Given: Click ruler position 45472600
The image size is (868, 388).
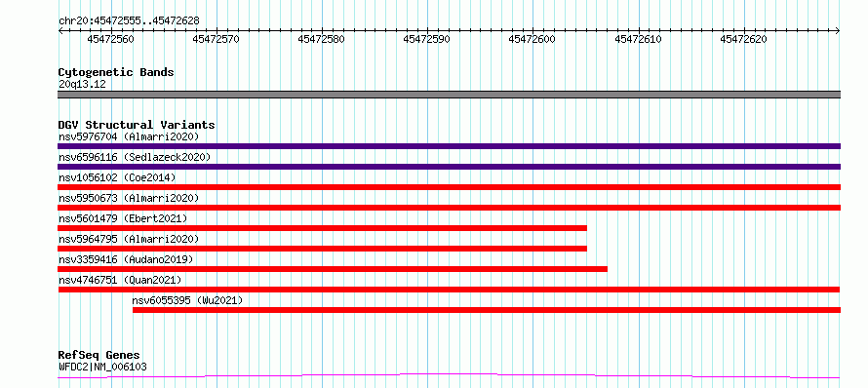Looking at the screenshot, I should (533, 39).
